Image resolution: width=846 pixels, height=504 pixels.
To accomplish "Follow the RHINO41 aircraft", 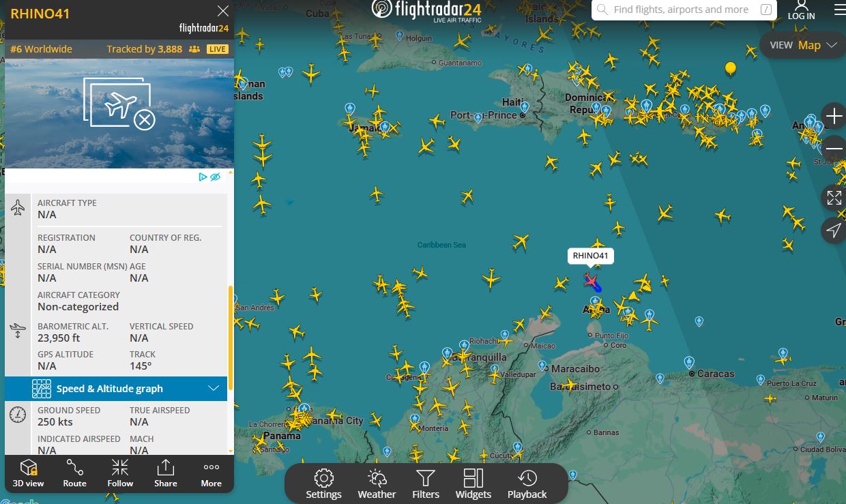I will (120, 473).
